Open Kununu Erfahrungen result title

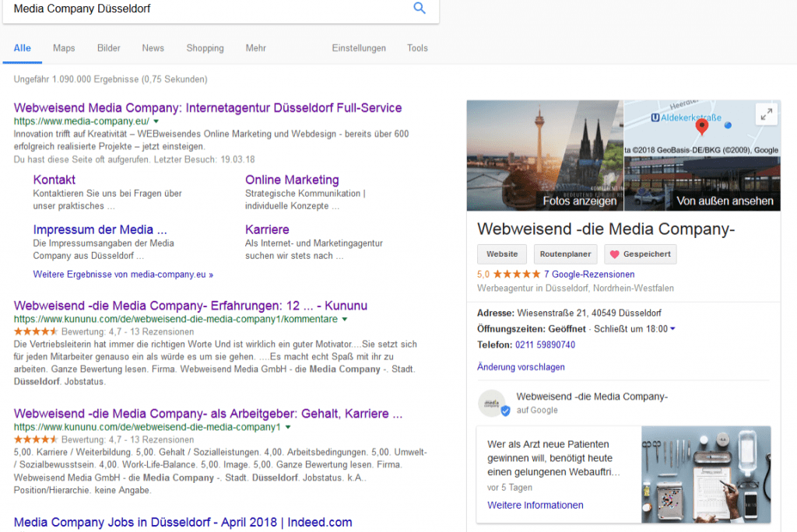(x=190, y=306)
